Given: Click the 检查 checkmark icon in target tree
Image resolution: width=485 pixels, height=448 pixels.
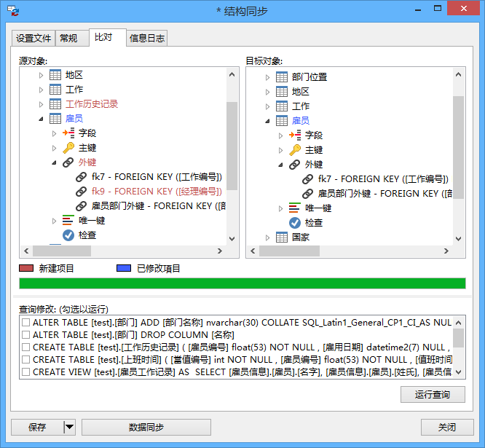Looking at the screenshot, I should [295, 223].
